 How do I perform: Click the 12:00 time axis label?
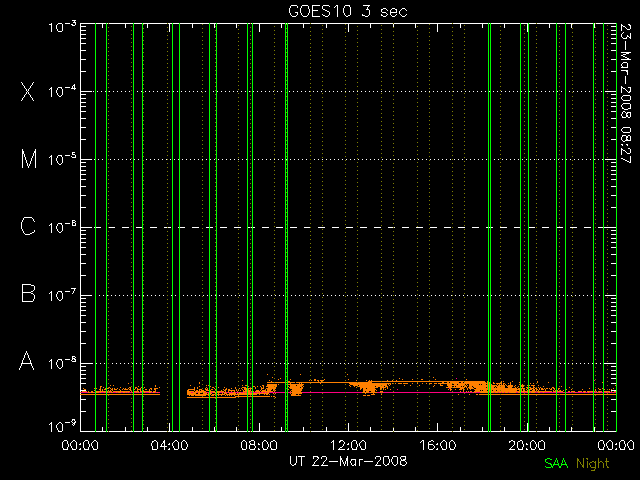tap(348, 445)
